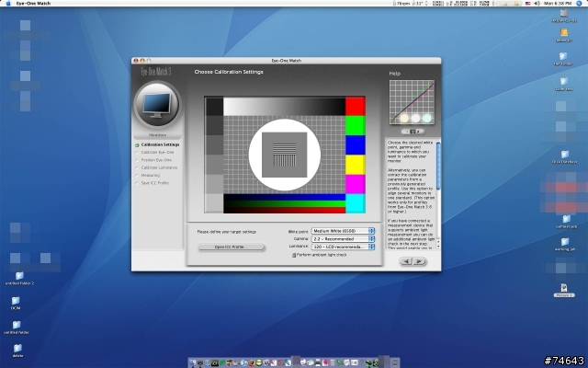588x368 pixels.
Task: Click the Choose Calibration Settings heading
Action: pos(229,72)
